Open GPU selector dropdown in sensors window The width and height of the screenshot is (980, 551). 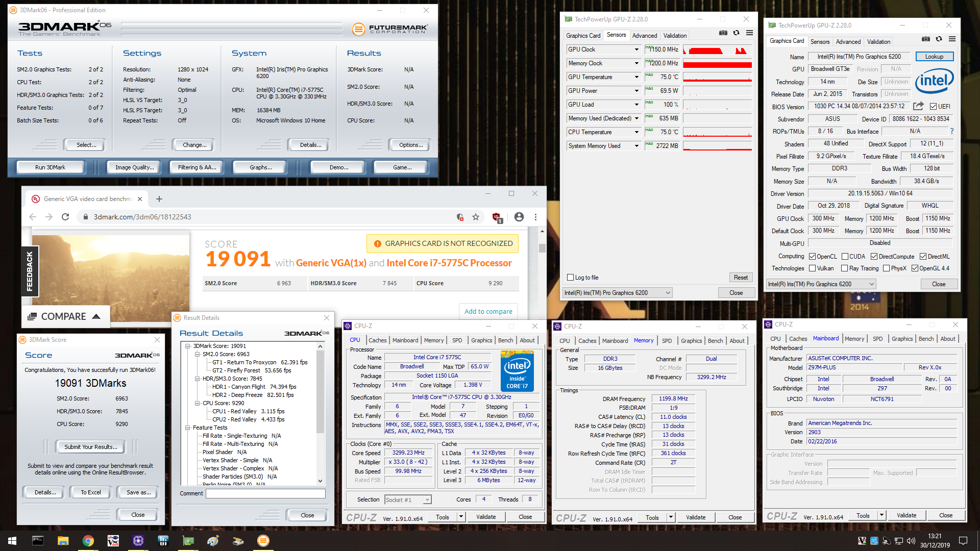pyautogui.click(x=617, y=293)
